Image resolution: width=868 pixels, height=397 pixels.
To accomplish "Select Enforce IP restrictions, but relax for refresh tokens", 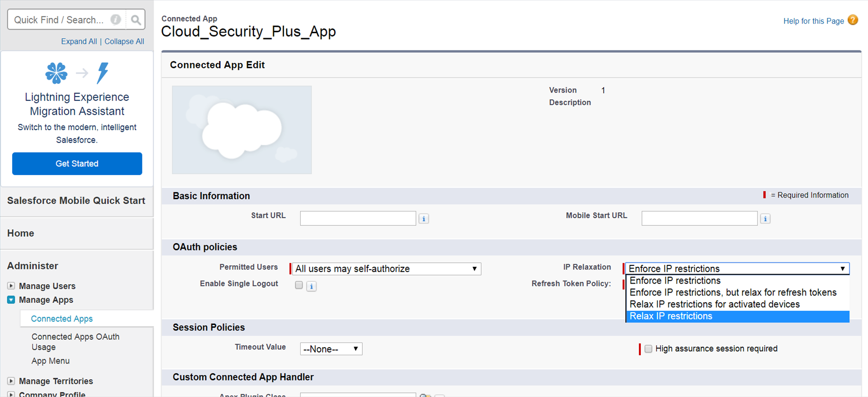I will tap(737, 293).
